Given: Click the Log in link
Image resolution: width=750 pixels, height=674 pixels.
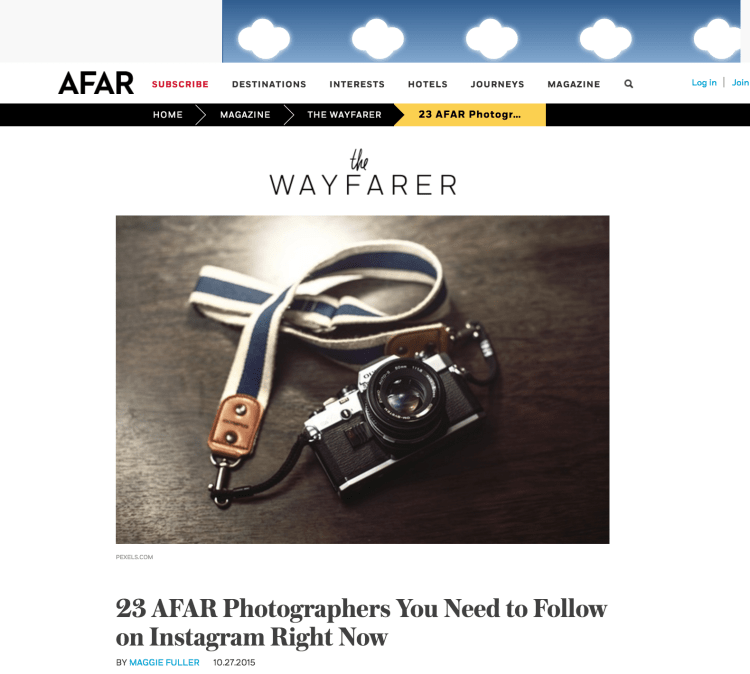Looking at the screenshot, I should [x=704, y=83].
